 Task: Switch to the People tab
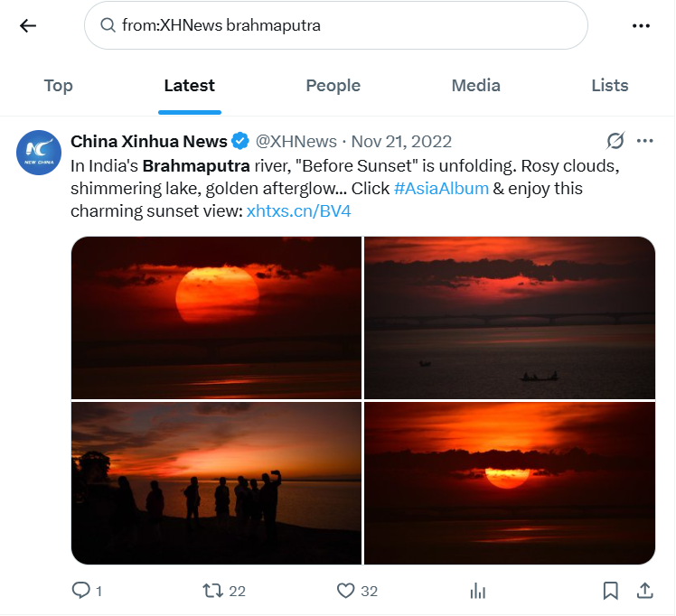(333, 86)
